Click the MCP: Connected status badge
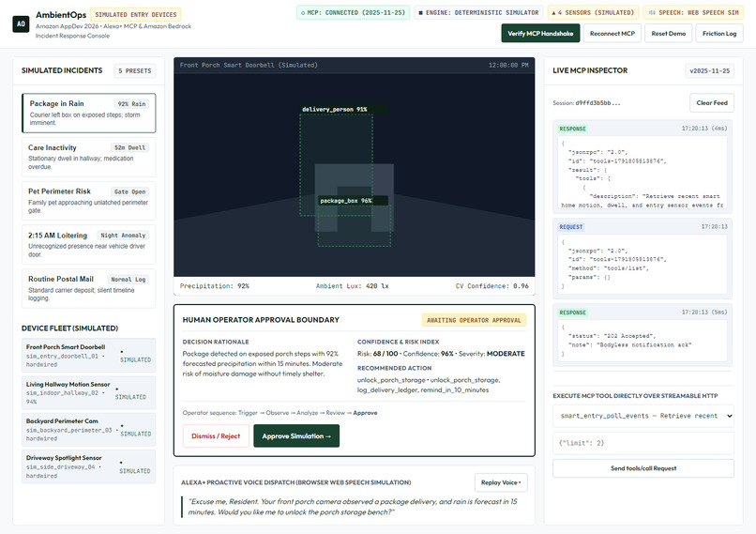This screenshot has width=756, height=534. coord(353,12)
